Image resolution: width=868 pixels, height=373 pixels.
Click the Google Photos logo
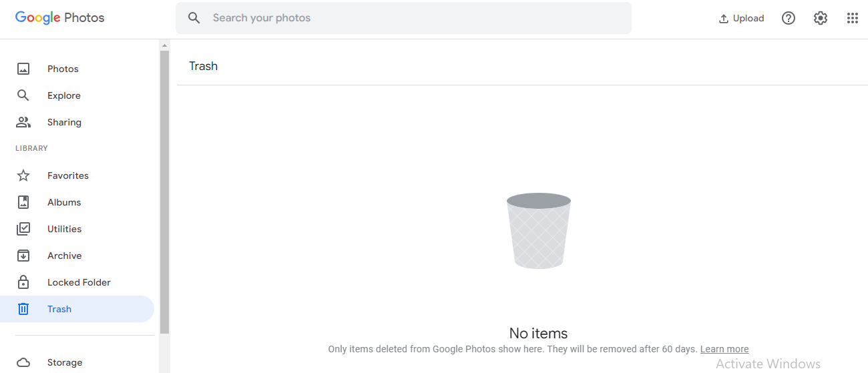60,18
